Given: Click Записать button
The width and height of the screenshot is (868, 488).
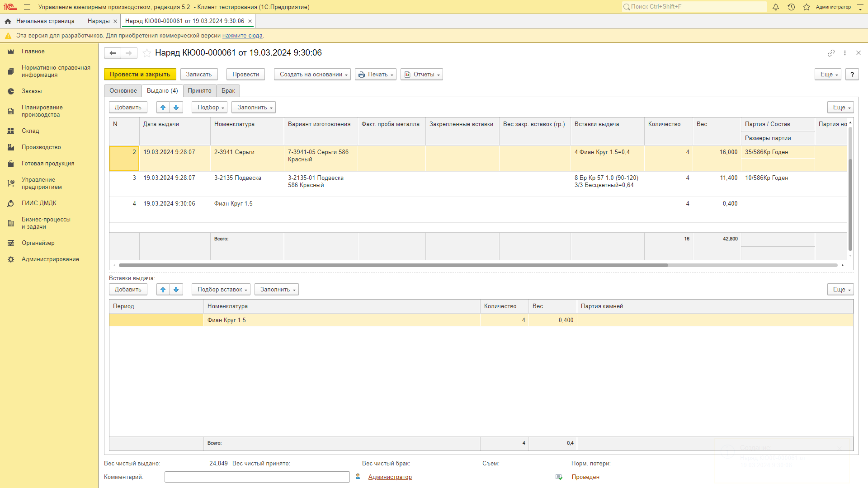Looking at the screenshot, I should point(199,75).
